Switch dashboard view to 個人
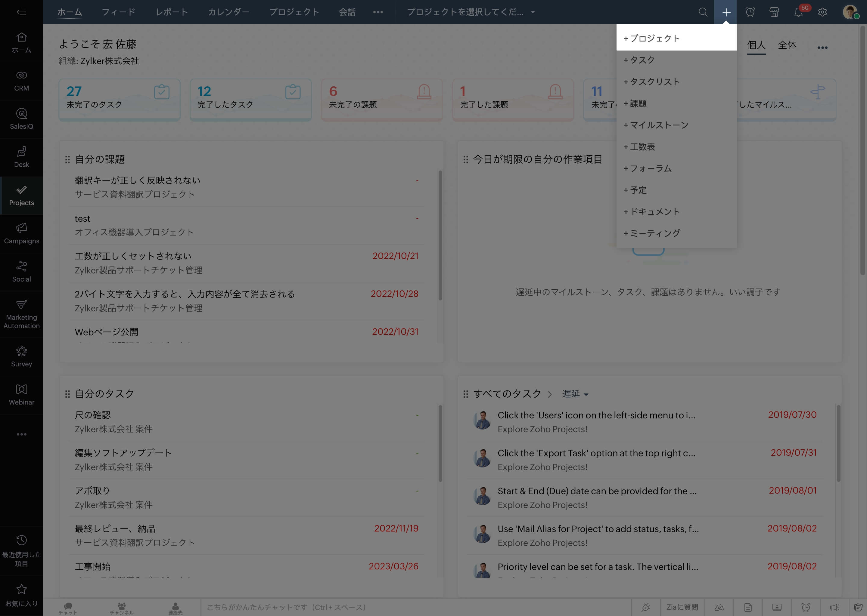 coord(756,45)
